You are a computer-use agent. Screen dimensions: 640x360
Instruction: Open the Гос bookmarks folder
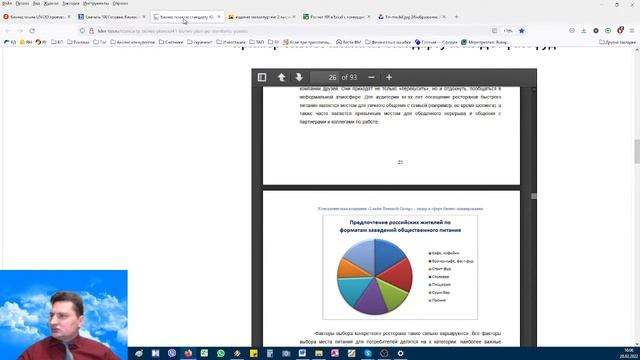(x=100, y=42)
